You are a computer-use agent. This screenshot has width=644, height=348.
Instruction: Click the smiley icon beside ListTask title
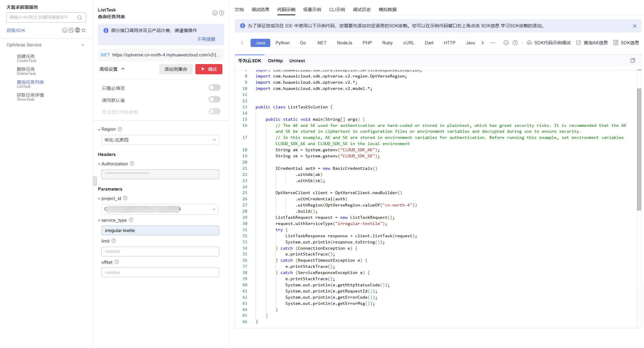[x=215, y=13]
